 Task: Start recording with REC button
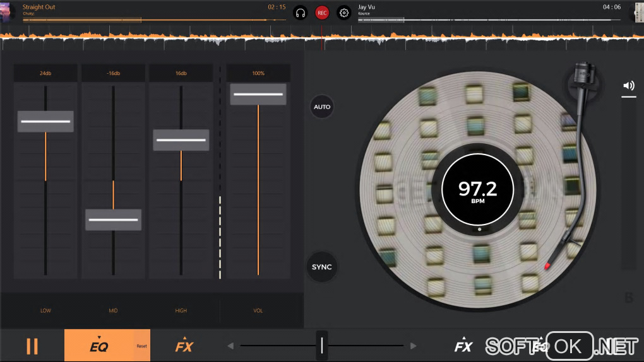(x=322, y=13)
